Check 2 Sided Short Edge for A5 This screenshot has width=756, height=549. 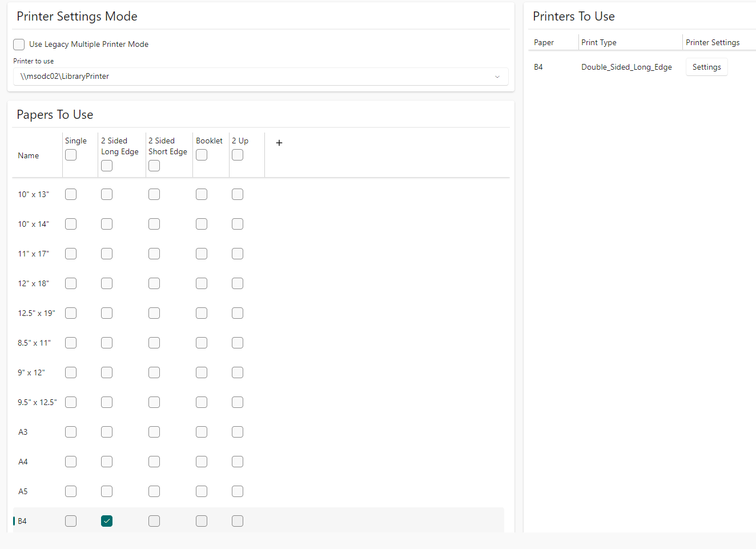154,491
